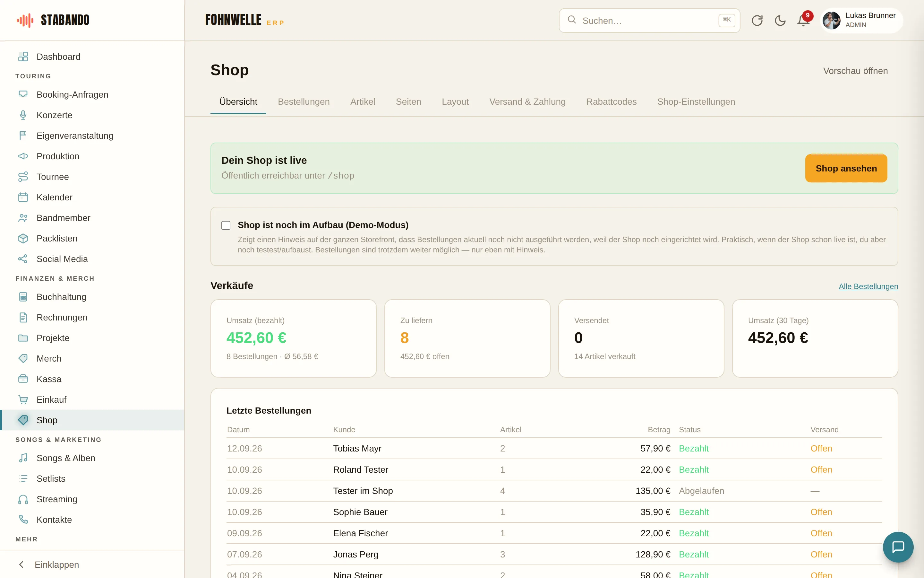Click the Tester im Shop order row
The height and width of the screenshot is (578, 924).
pos(554,491)
